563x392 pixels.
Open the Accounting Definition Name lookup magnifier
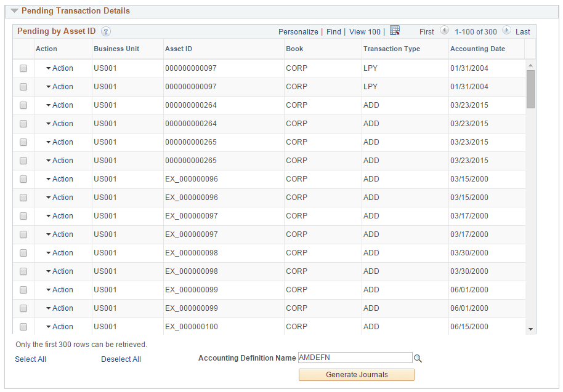tap(418, 358)
